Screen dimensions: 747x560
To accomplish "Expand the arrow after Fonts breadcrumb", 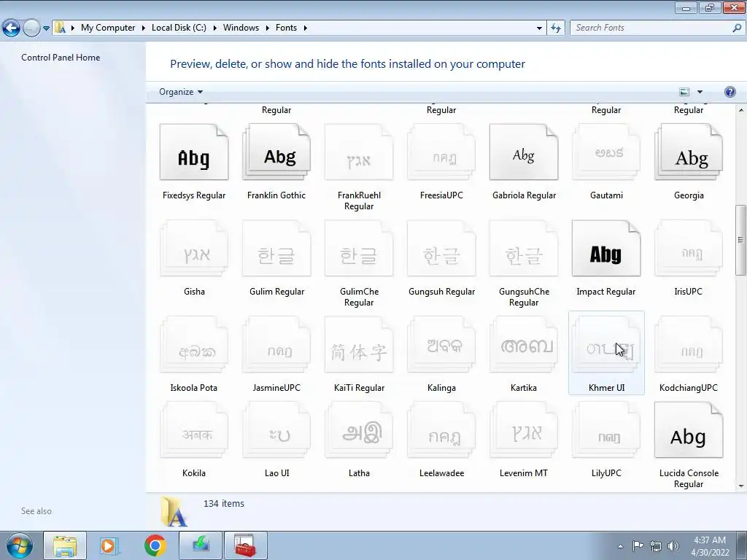I will (306, 28).
